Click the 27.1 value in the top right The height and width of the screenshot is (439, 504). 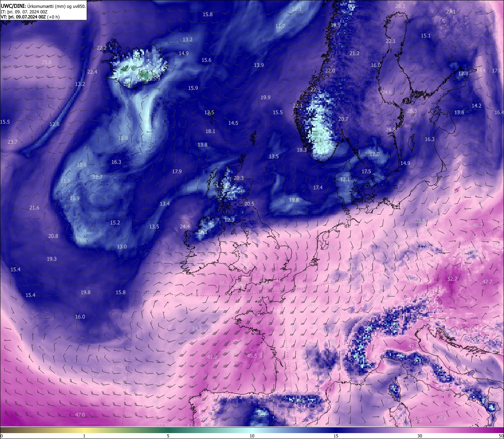pyautogui.click(x=451, y=12)
